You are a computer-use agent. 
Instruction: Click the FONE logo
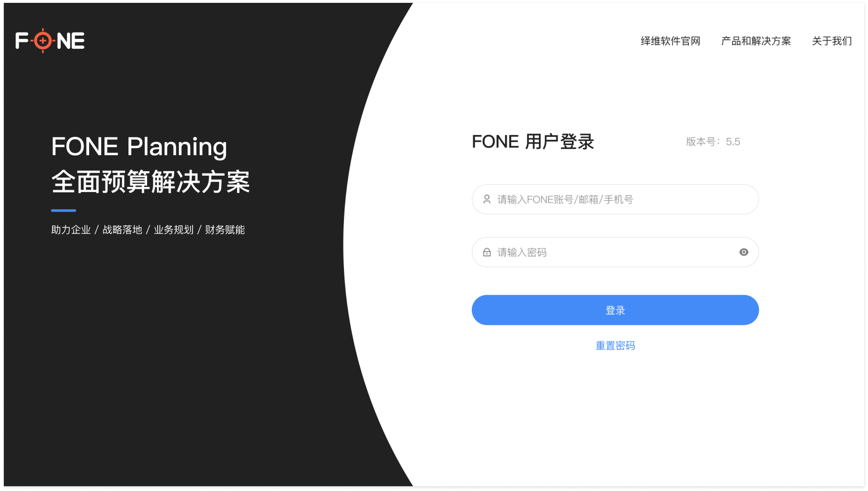pos(50,41)
